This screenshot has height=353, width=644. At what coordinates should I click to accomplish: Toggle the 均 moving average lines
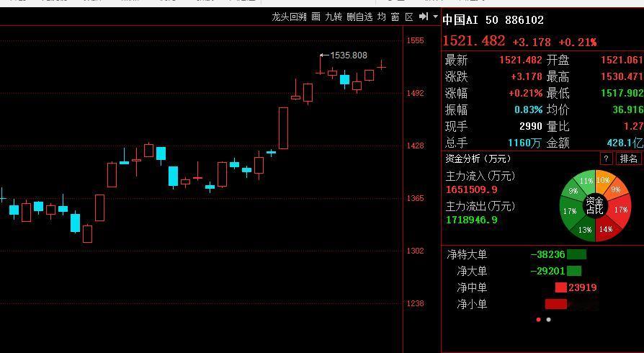coord(382,17)
